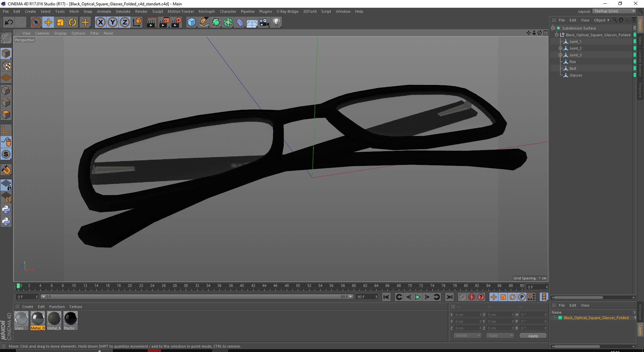
Task: Open the MoGraph menu
Action: (207, 11)
